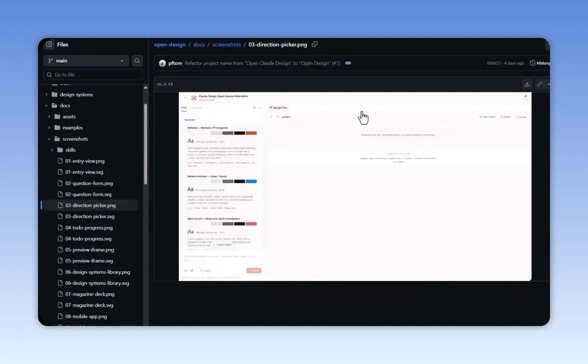View the file History

[x=540, y=63]
